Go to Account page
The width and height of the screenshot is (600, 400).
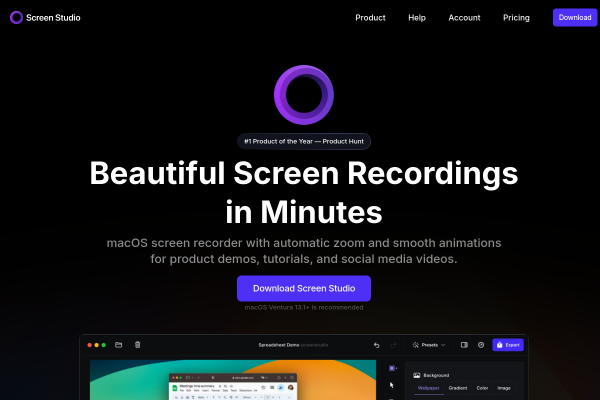click(x=464, y=18)
